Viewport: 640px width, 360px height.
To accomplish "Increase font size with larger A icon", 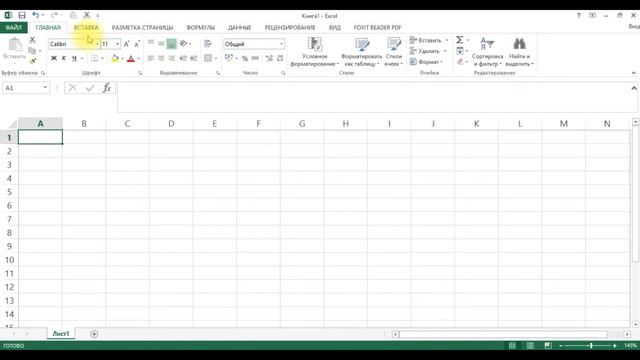I will [127, 44].
